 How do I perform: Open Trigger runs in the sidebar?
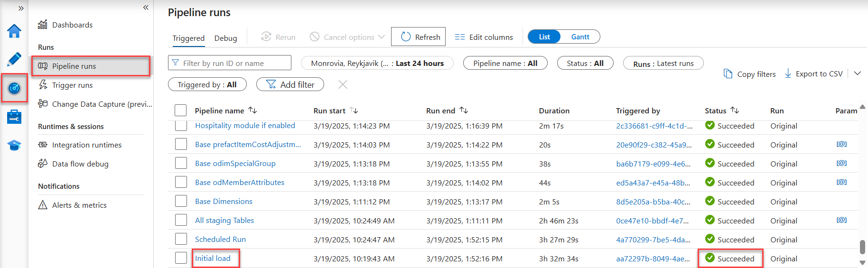[72, 85]
